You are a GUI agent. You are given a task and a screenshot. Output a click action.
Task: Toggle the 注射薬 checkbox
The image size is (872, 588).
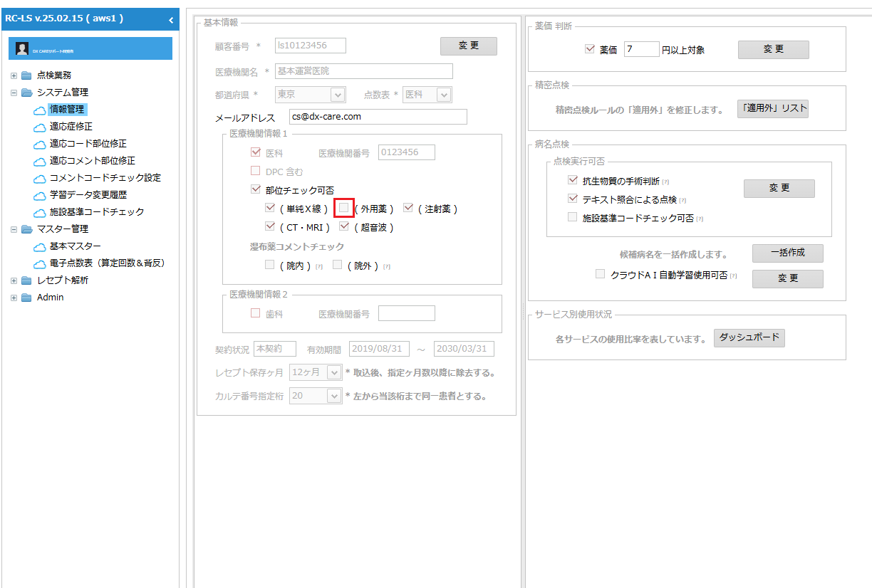408,208
